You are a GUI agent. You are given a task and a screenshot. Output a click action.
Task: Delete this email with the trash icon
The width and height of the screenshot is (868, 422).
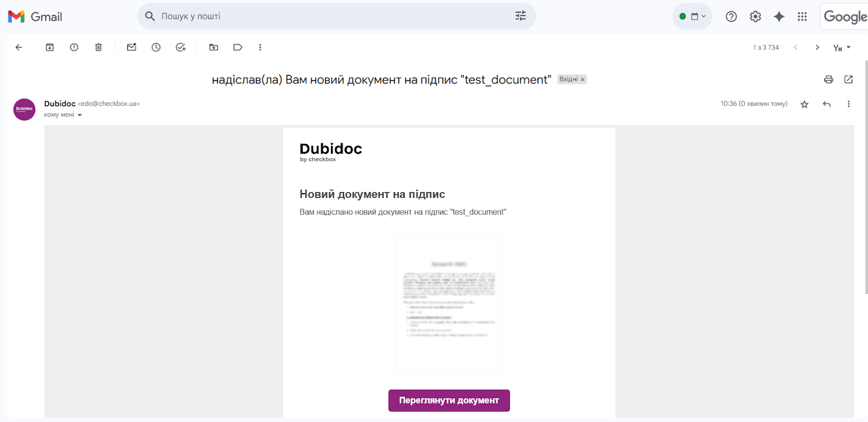(x=98, y=48)
